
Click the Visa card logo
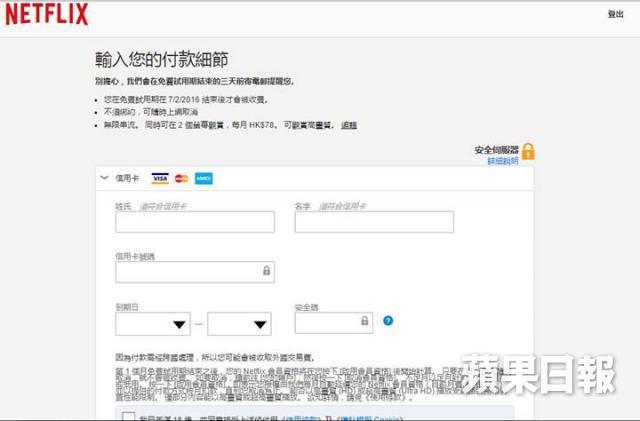point(160,178)
